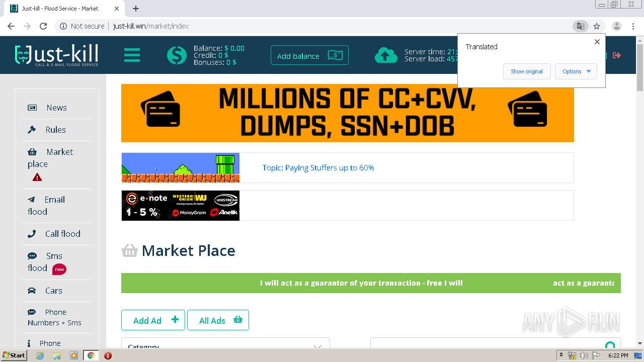Click the Market Place basket heading icon
The image size is (644, 362).
129,250
